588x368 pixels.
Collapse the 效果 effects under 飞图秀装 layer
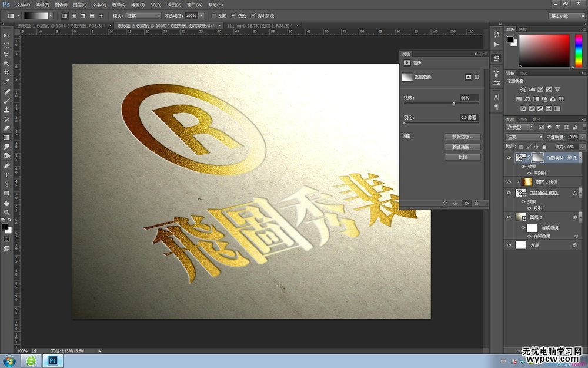[580, 158]
